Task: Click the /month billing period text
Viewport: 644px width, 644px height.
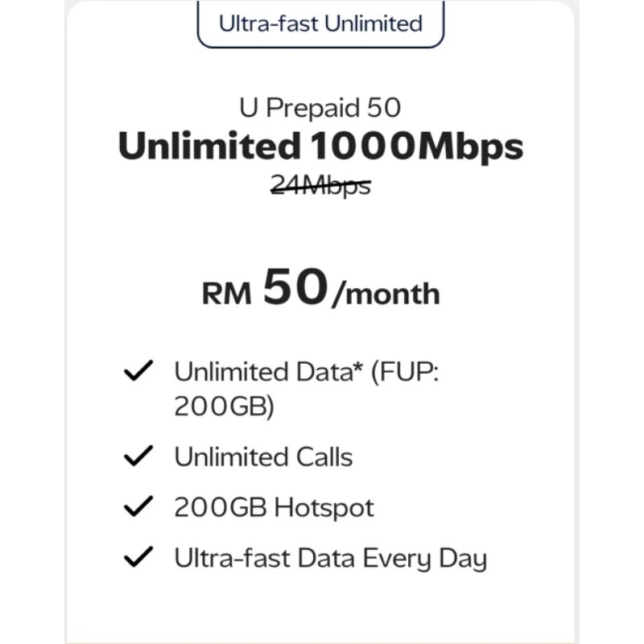Action: (386, 295)
